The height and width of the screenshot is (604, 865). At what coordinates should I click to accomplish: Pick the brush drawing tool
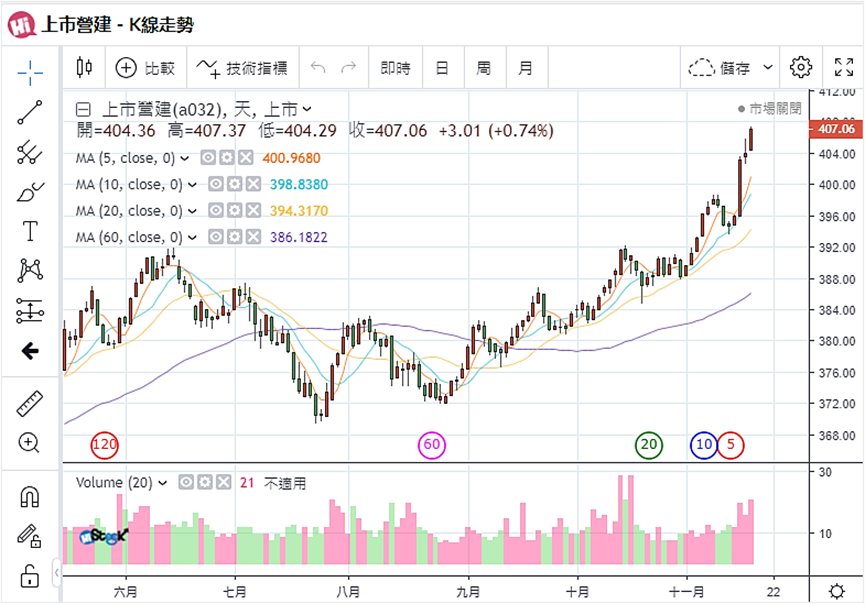30,192
